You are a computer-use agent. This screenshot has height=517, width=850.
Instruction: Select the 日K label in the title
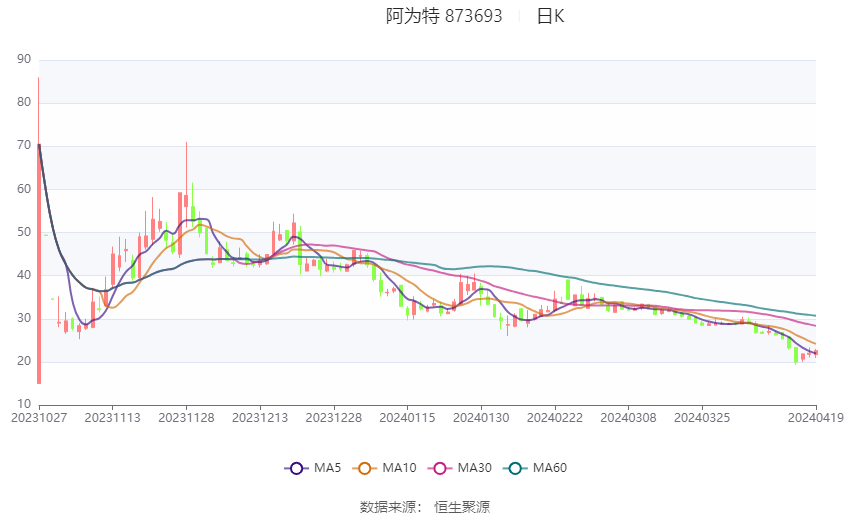(x=551, y=16)
